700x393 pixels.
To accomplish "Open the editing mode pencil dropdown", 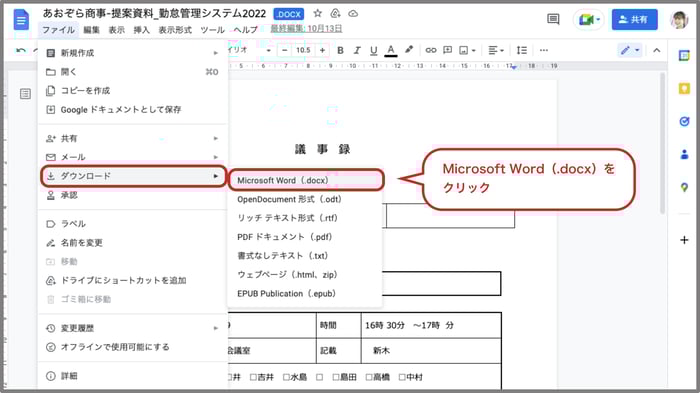I will pos(630,50).
